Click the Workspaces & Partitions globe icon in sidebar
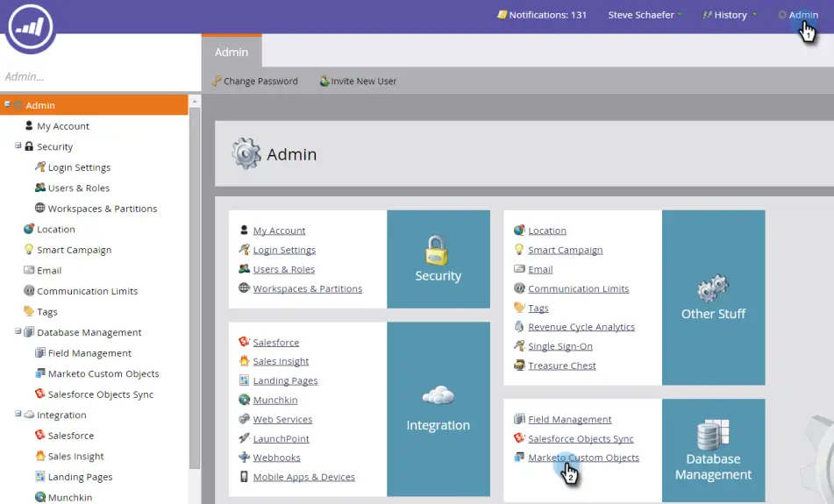Screen dimensions: 834x504 coord(39,208)
